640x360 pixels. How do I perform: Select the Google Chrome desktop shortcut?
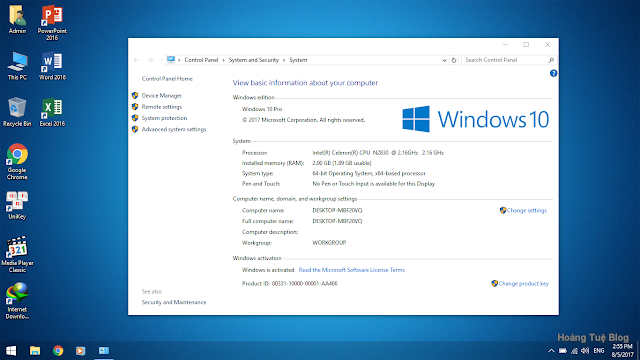[17, 162]
